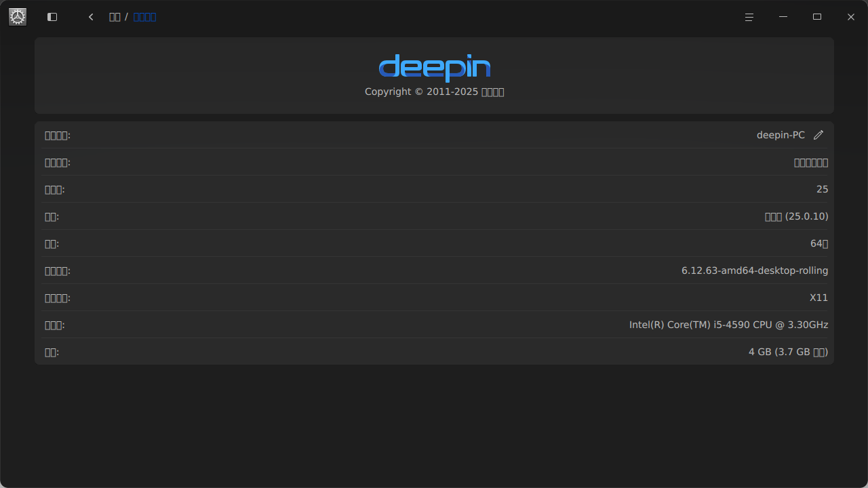Click the version number 25 value
868x488 pixels.
[x=823, y=189]
